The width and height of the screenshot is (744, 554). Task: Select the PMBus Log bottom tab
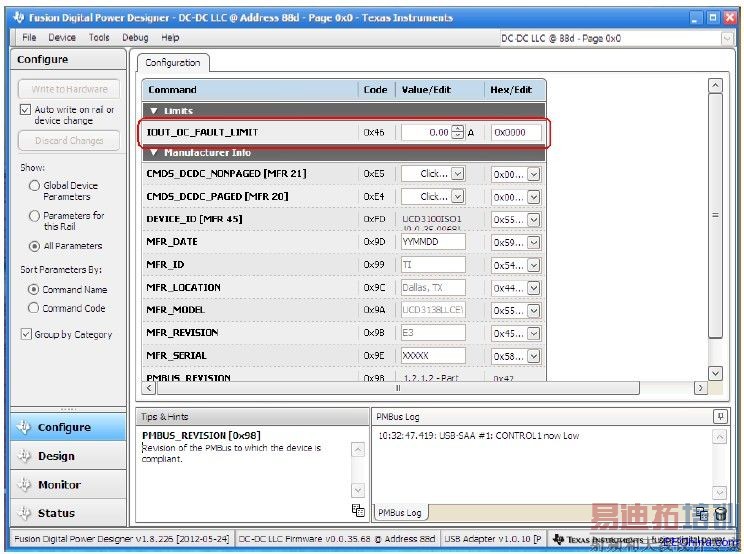pyautogui.click(x=400, y=513)
